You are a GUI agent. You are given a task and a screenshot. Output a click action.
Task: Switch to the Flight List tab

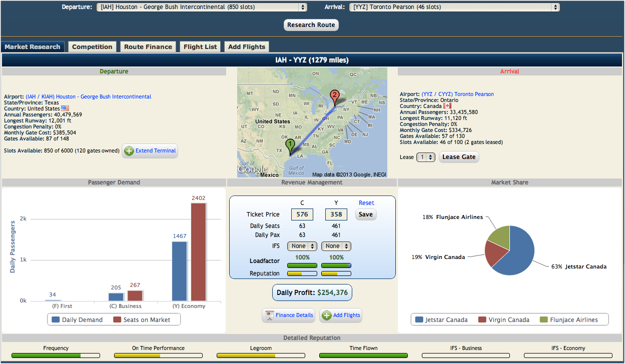200,46
